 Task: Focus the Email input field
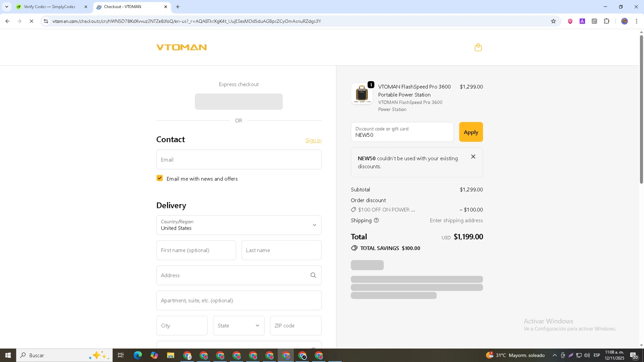coord(239,160)
